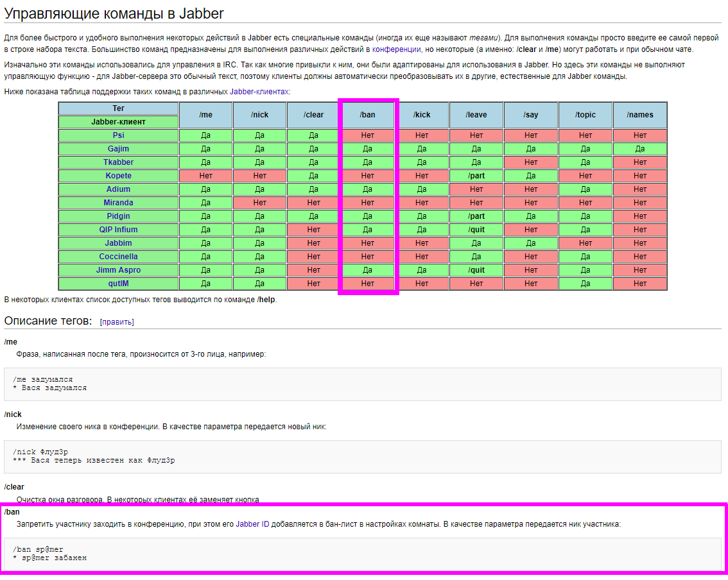Click the Jimm Aspro link

click(118, 269)
